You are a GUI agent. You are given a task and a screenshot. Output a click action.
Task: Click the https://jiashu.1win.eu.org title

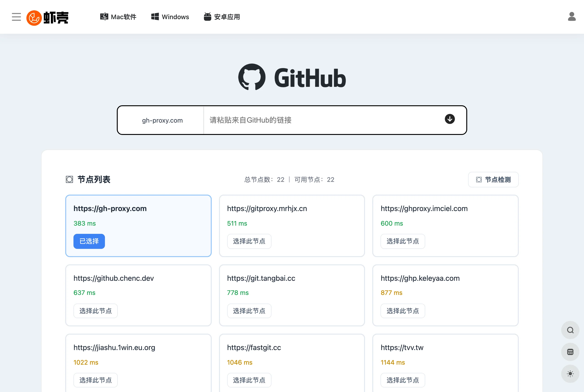pos(114,348)
